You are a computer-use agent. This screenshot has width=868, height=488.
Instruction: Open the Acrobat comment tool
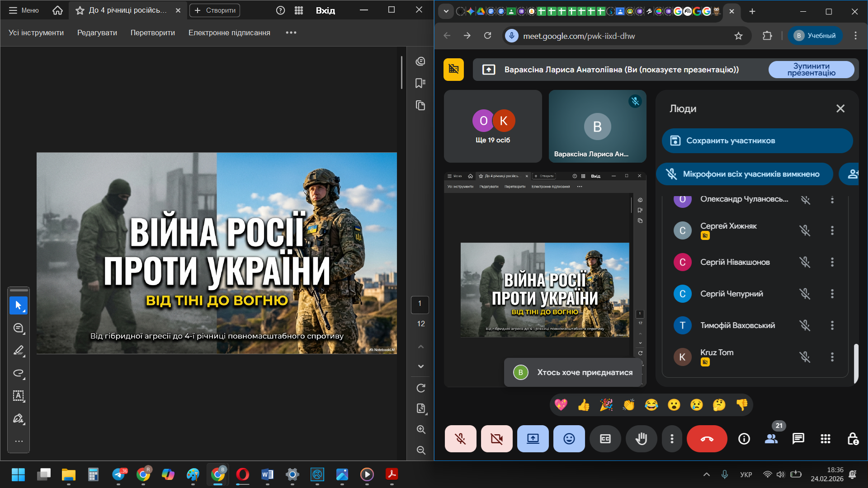19,328
